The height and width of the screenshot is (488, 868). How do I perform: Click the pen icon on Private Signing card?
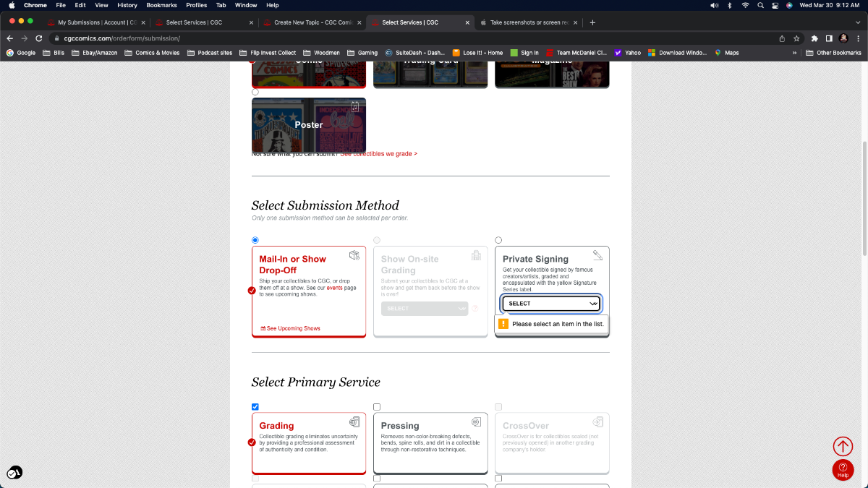597,255
